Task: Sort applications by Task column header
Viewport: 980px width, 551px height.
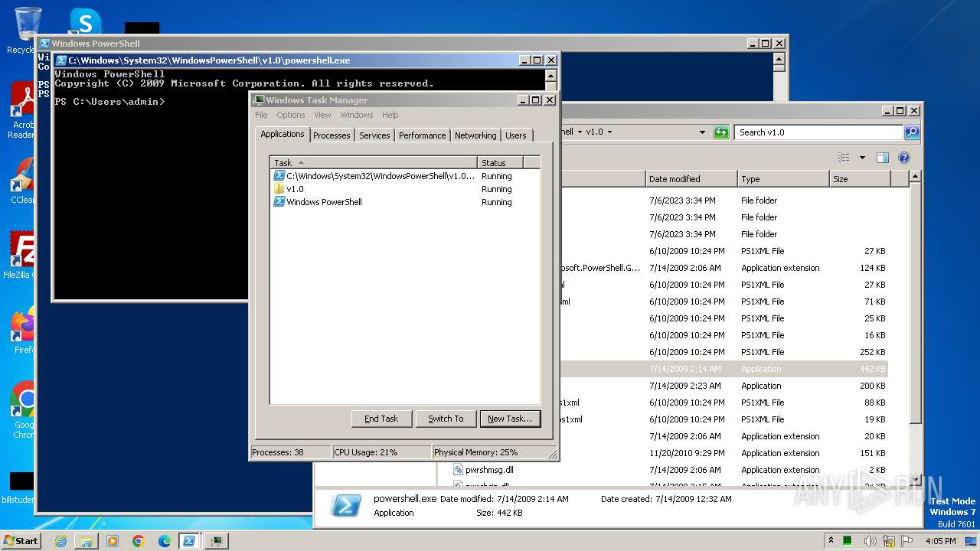Action: coord(374,162)
